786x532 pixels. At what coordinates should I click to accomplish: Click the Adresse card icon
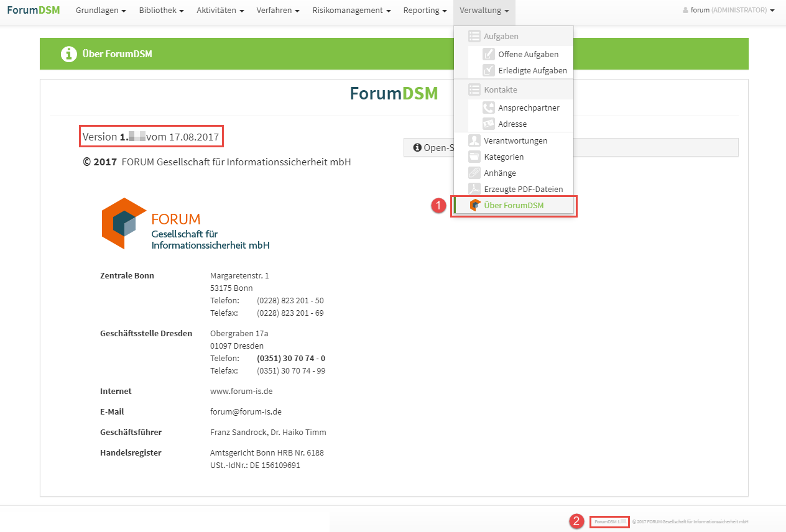(x=489, y=124)
